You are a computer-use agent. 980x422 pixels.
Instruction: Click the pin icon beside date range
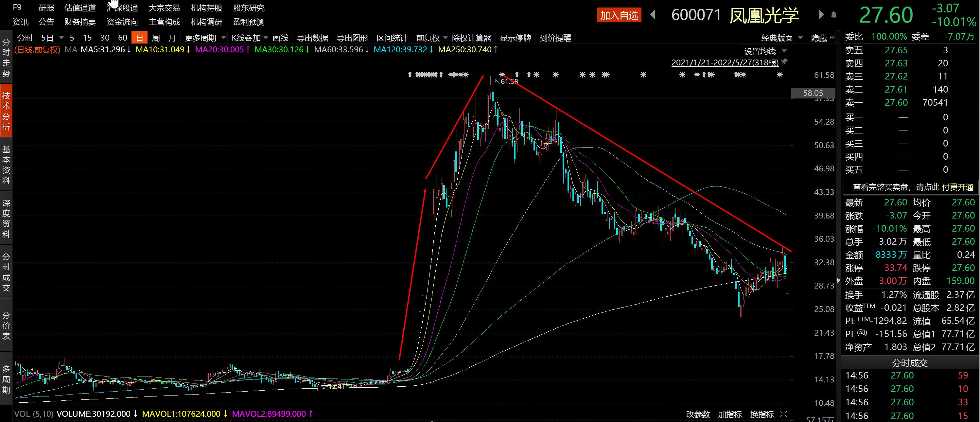pos(785,61)
